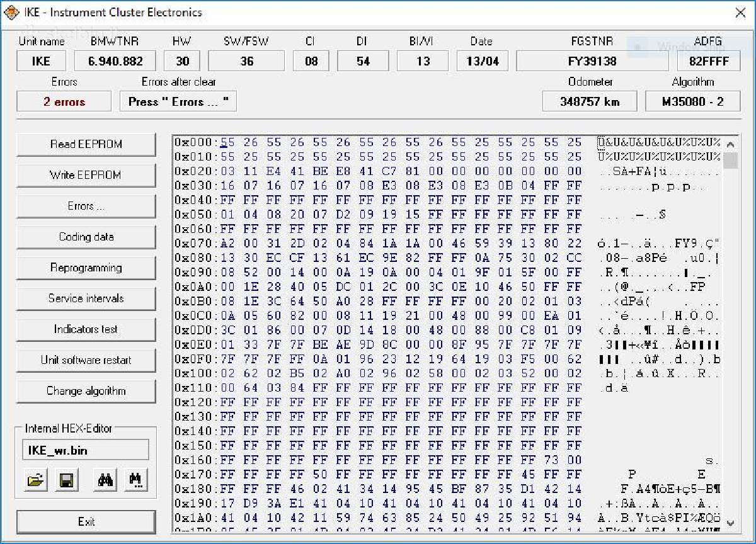Click the Date value 13/04

coord(483,61)
